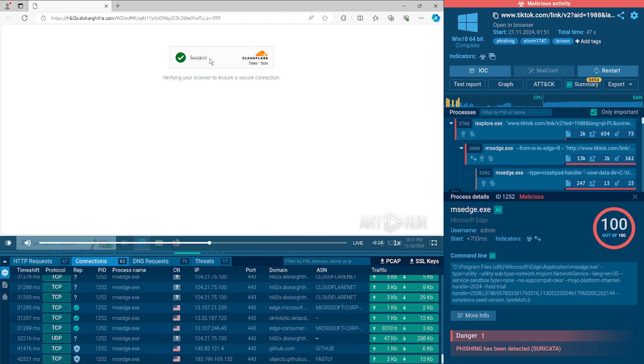Viewport: 644px width, 364px height.
Task: Open the Edge favorites list icon
Action: 376,18
